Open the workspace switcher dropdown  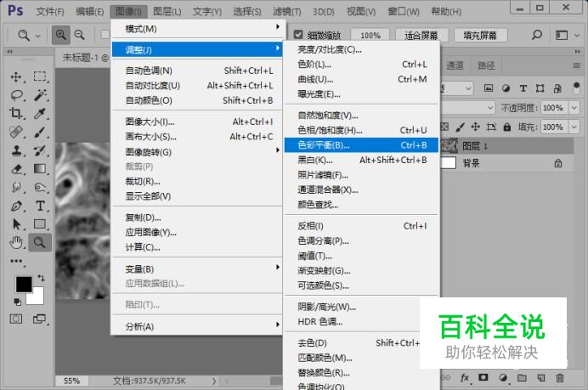pyautogui.click(x=577, y=36)
